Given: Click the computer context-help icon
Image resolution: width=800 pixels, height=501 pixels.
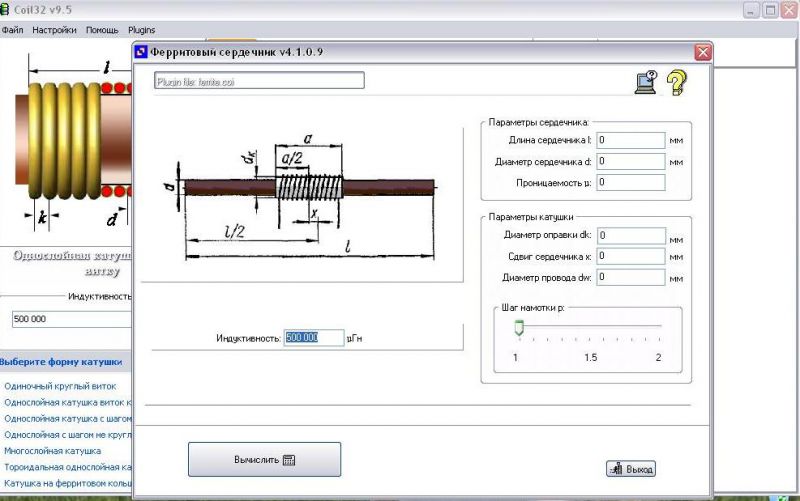Looking at the screenshot, I should tap(646, 83).
